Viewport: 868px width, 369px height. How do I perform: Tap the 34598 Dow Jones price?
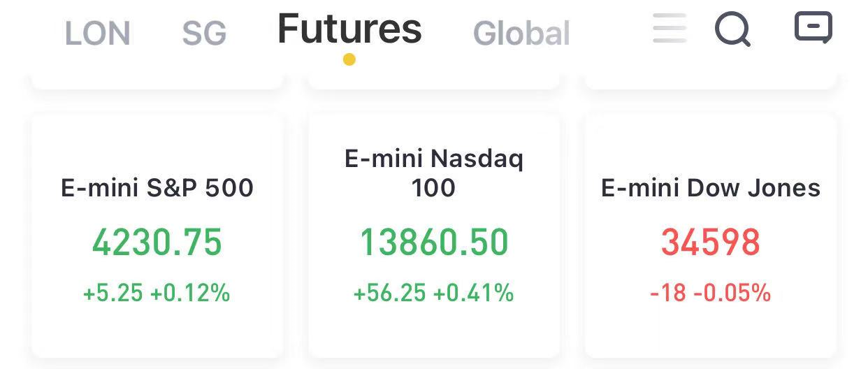pos(711,243)
